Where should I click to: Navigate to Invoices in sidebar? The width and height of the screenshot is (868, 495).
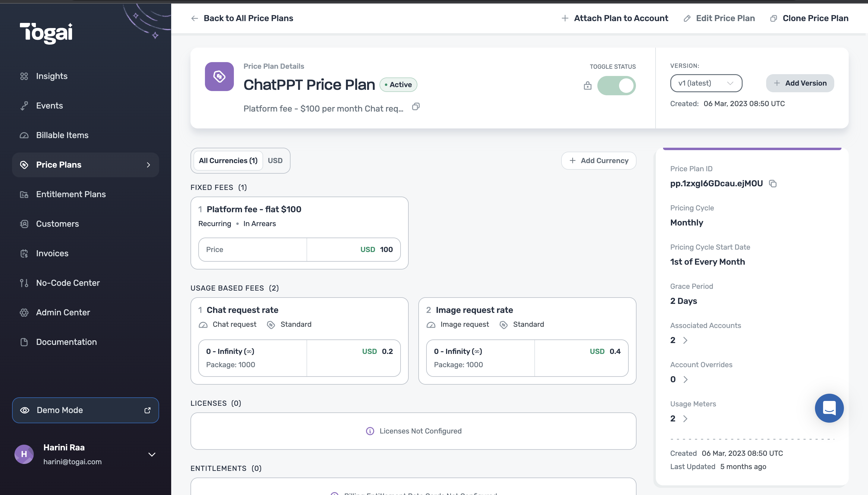point(85,253)
